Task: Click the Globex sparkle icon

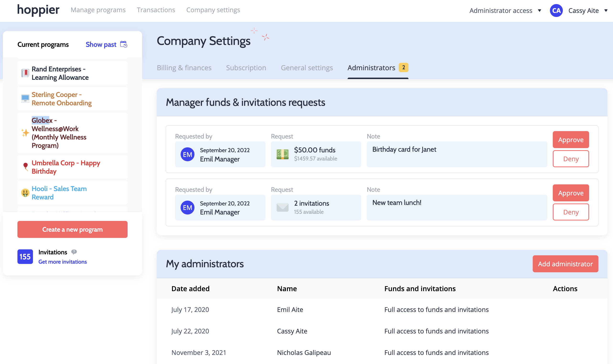Action: click(x=25, y=133)
